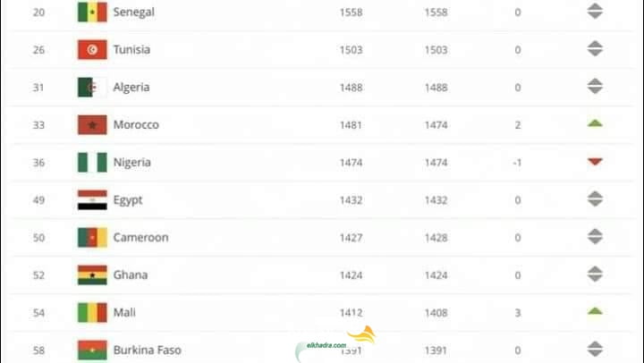Open the Cameroon flag icon
Screen dimensions: 644x363
point(92,237)
